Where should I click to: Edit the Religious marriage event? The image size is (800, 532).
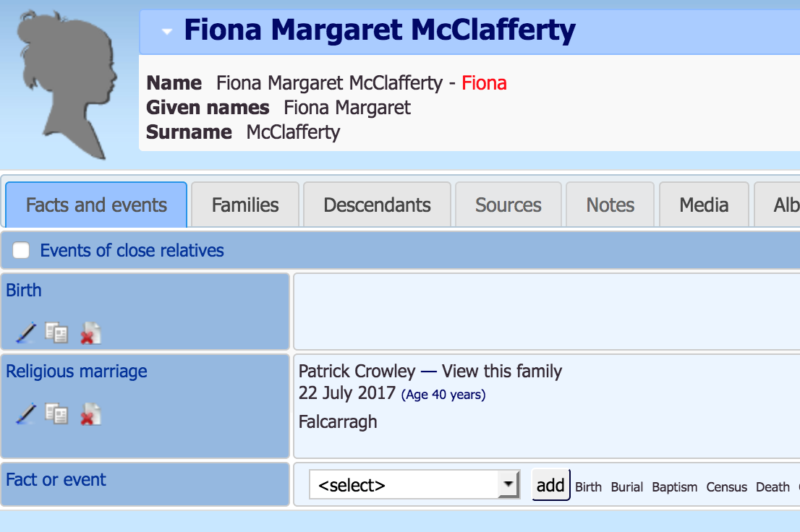[x=26, y=413]
